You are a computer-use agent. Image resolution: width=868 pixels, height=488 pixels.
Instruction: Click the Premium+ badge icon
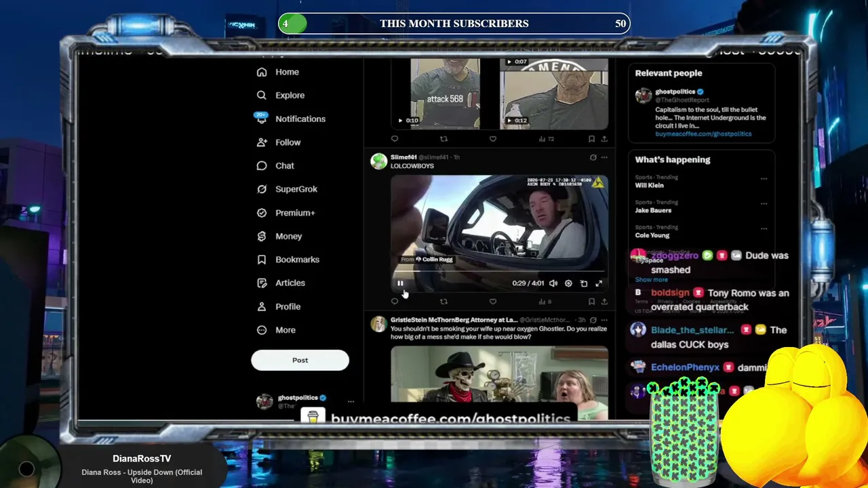(262, 213)
